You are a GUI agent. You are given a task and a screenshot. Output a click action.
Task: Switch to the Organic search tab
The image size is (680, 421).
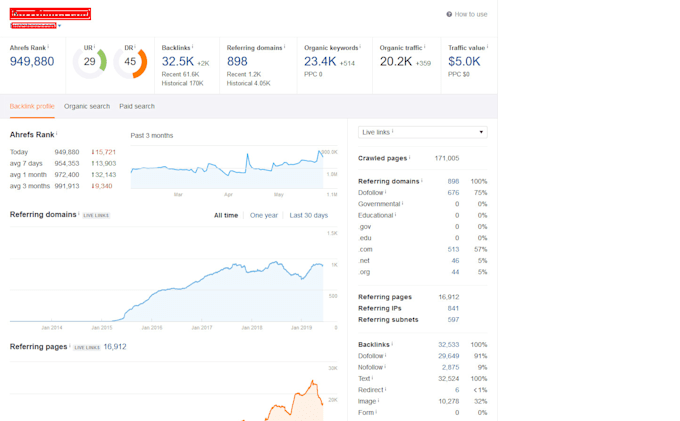point(87,106)
